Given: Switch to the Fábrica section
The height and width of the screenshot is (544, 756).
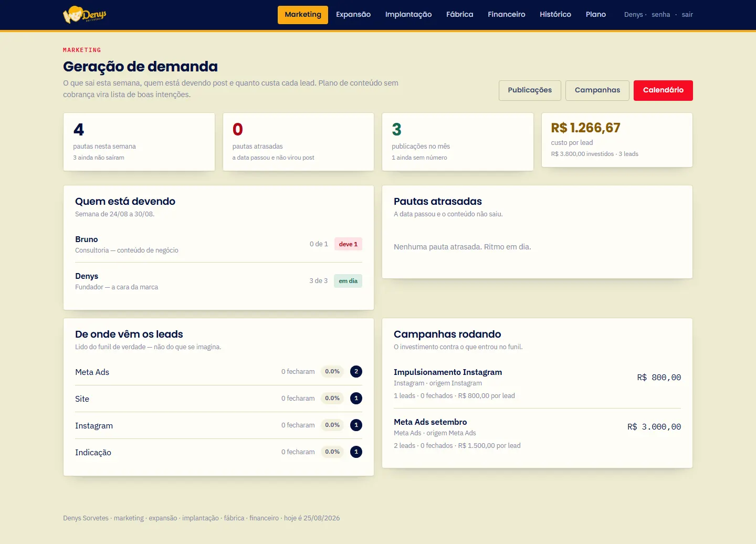Looking at the screenshot, I should 460,15.
